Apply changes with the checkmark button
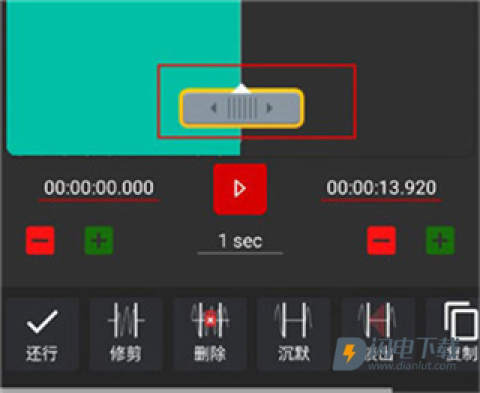Image resolution: width=480 pixels, height=393 pixels. pyautogui.click(x=42, y=333)
